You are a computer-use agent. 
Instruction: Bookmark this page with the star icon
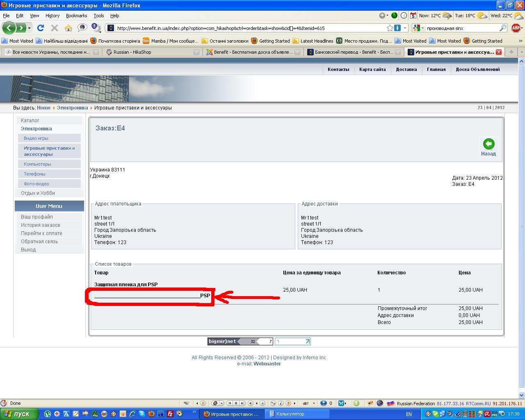[x=390, y=28]
